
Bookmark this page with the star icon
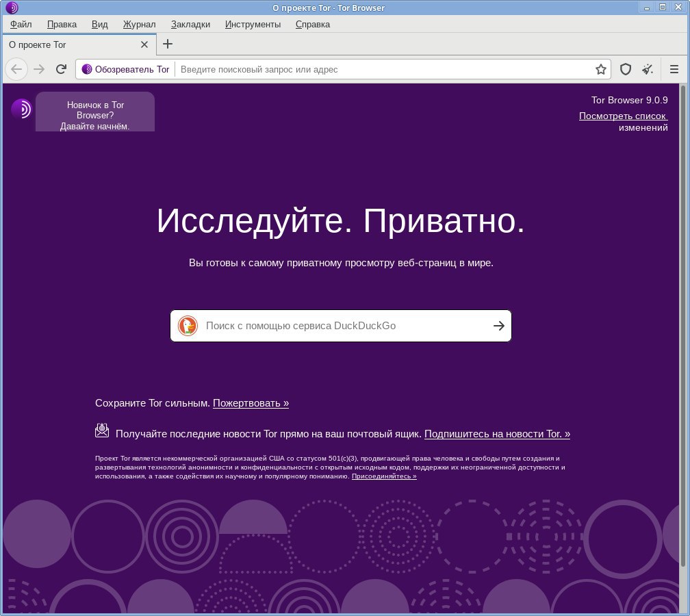[x=601, y=69]
